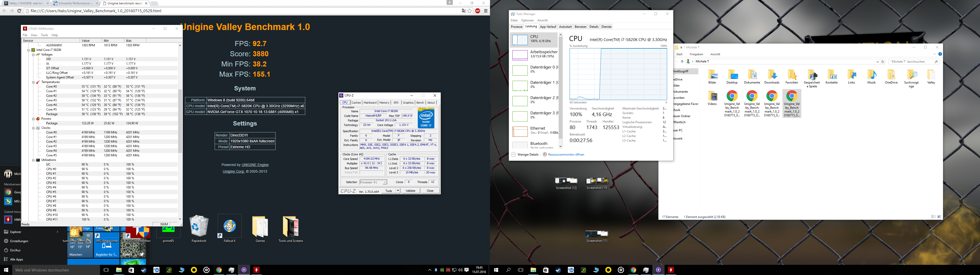This screenshot has height=275, width=980.
Task: Expand the Explorer address bar history dropdown
Action: pos(877,62)
